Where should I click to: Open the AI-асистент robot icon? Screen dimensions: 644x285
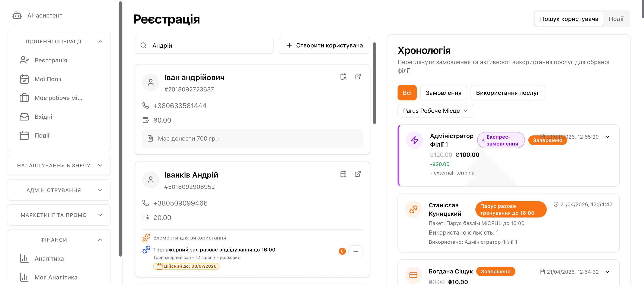coord(17,16)
